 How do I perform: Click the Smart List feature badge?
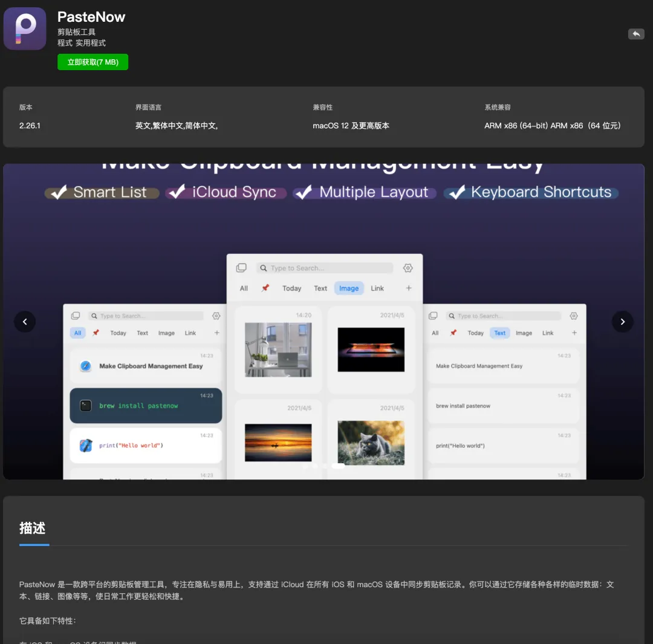(x=102, y=192)
